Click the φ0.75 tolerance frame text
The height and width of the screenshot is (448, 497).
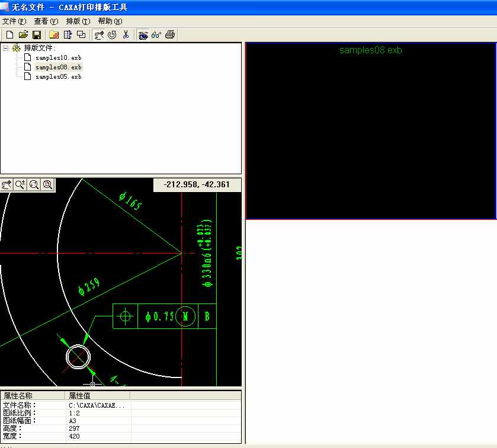coord(159,316)
